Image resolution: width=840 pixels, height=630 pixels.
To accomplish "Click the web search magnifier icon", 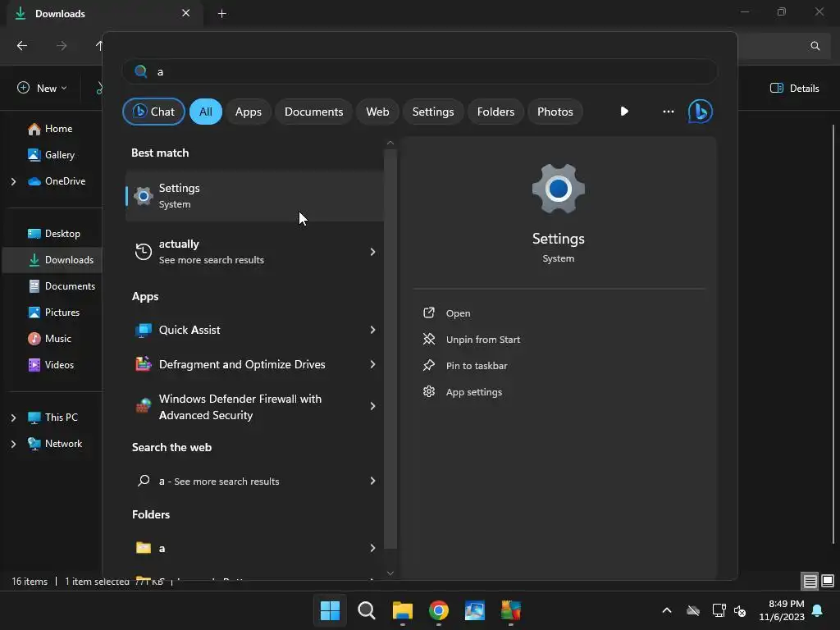I will pyautogui.click(x=143, y=481).
